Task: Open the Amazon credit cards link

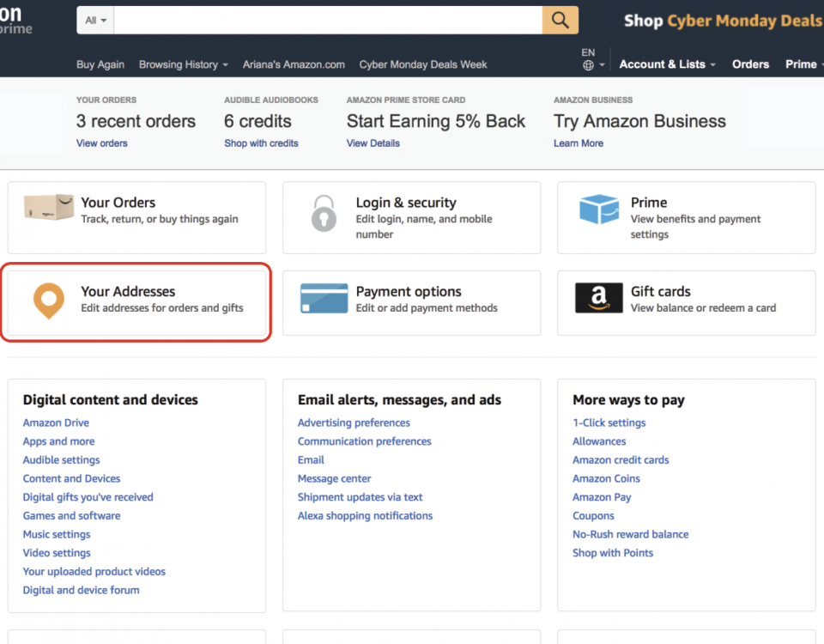Action: (x=621, y=460)
